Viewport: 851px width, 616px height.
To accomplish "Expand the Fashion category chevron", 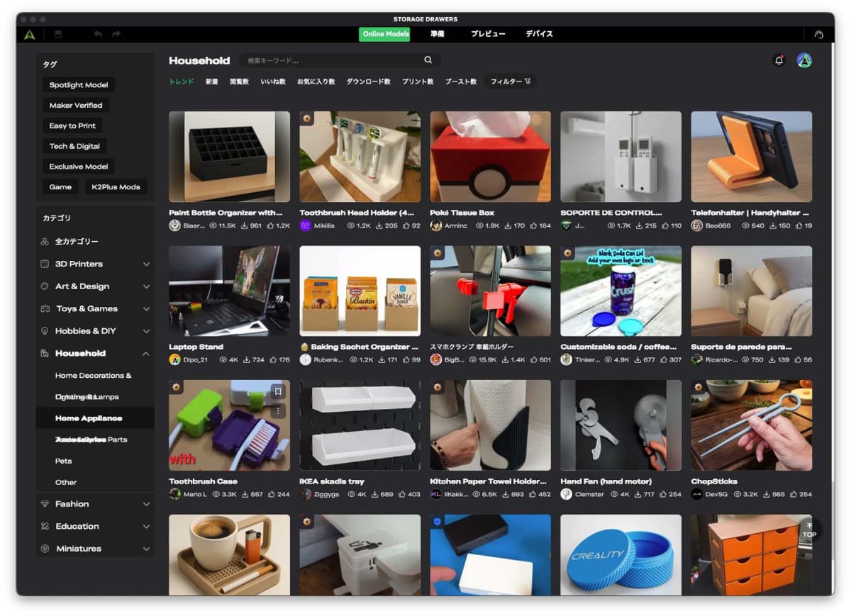I will pyautogui.click(x=146, y=504).
